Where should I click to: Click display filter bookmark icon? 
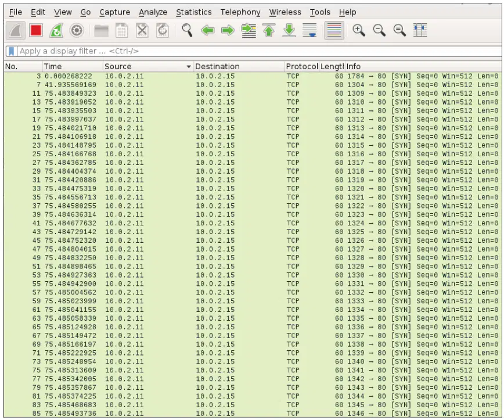pyautogui.click(x=11, y=51)
